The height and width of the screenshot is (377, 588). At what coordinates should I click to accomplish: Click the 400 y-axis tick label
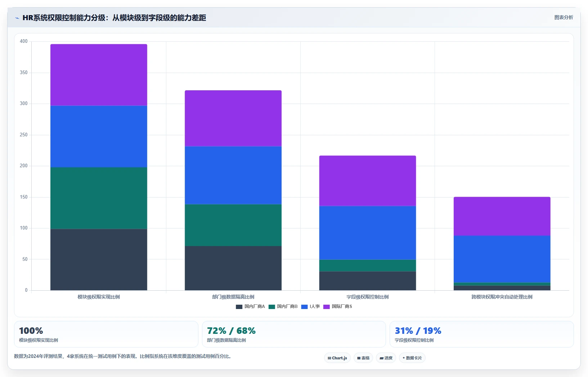tap(24, 41)
